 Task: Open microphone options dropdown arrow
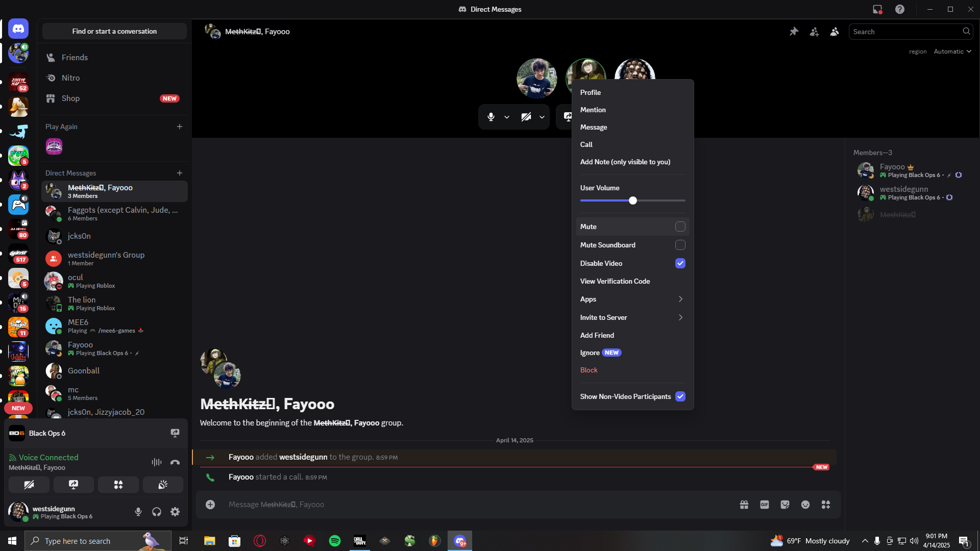(507, 117)
